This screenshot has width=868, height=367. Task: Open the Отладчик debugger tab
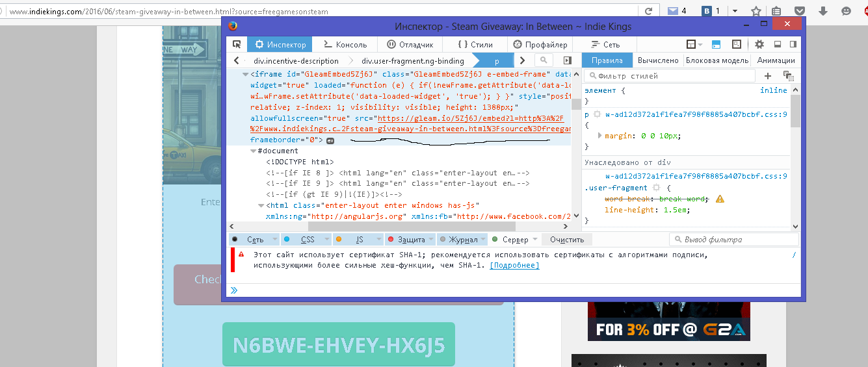pos(410,45)
